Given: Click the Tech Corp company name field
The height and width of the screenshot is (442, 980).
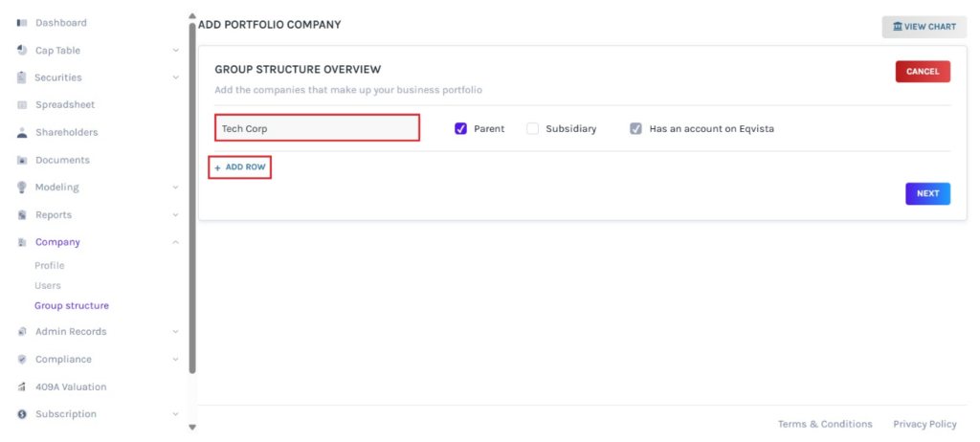Looking at the screenshot, I should pyautogui.click(x=317, y=128).
